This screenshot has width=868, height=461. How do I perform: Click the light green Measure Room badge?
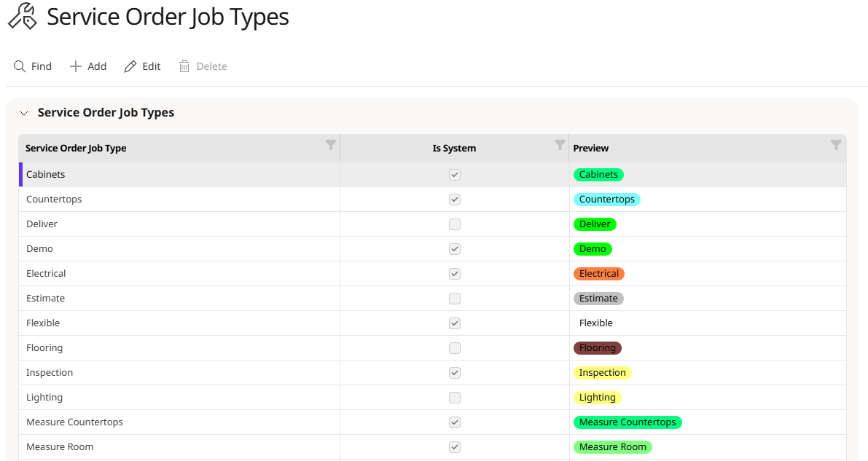(x=613, y=447)
